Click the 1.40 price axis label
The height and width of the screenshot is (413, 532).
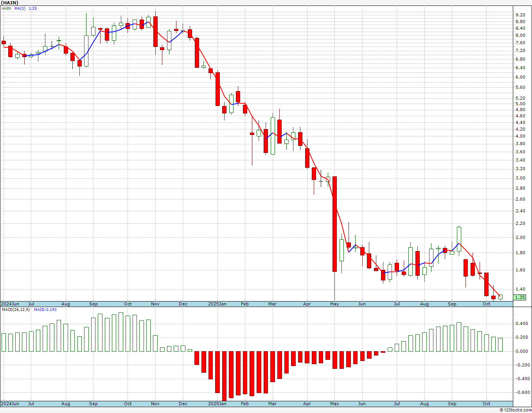click(x=520, y=289)
